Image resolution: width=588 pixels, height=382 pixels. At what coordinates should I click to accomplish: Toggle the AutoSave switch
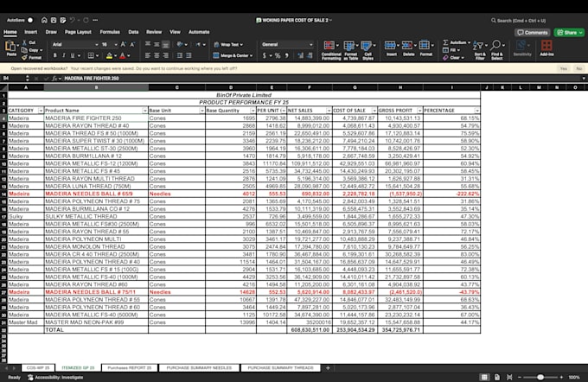tap(30, 20)
